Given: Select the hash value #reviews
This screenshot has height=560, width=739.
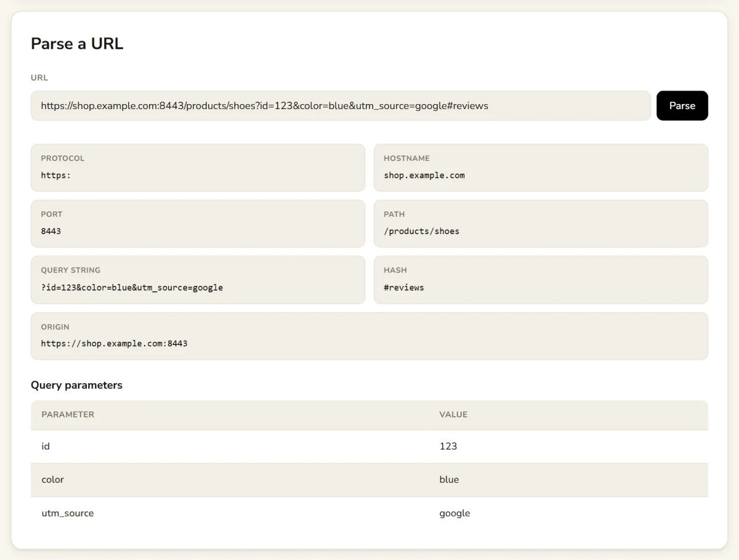Looking at the screenshot, I should point(404,287).
